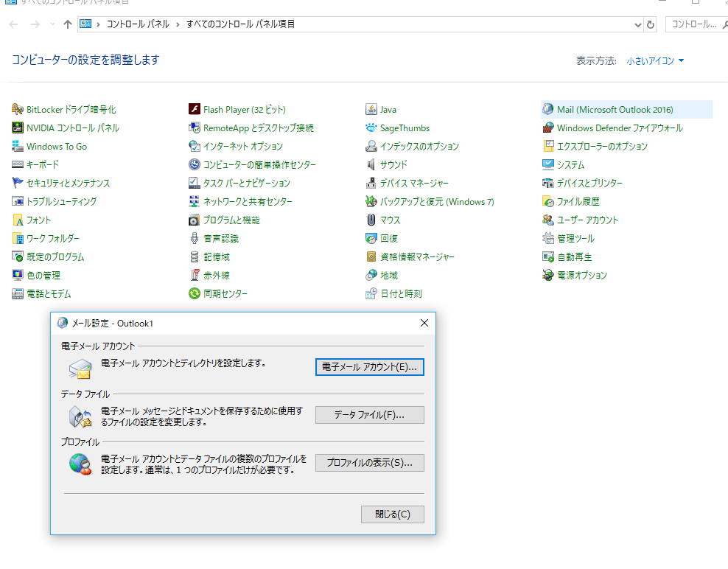Open 表示方法 小さいアイコン dropdown

click(x=655, y=61)
